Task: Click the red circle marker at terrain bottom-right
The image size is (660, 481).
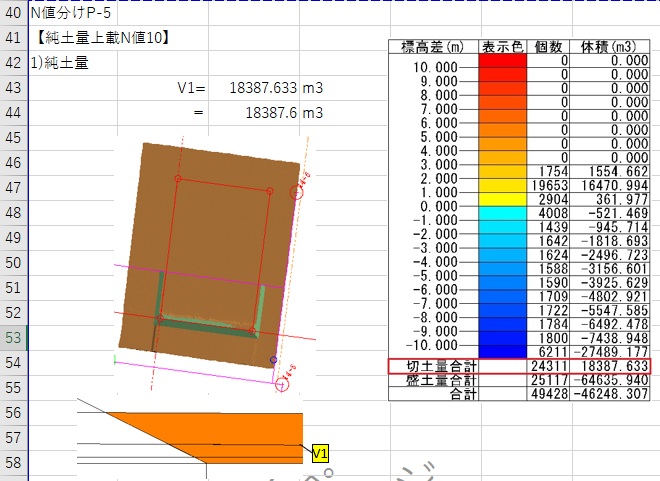Action: (x=283, y=385)
